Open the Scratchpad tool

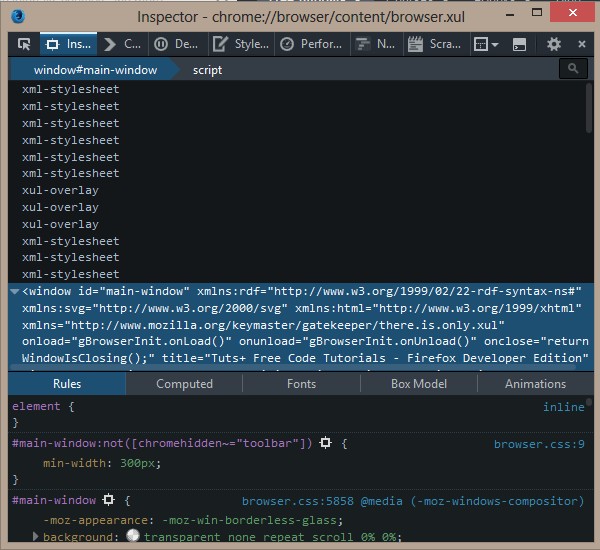pyautogui.click(x=435, y=44)
